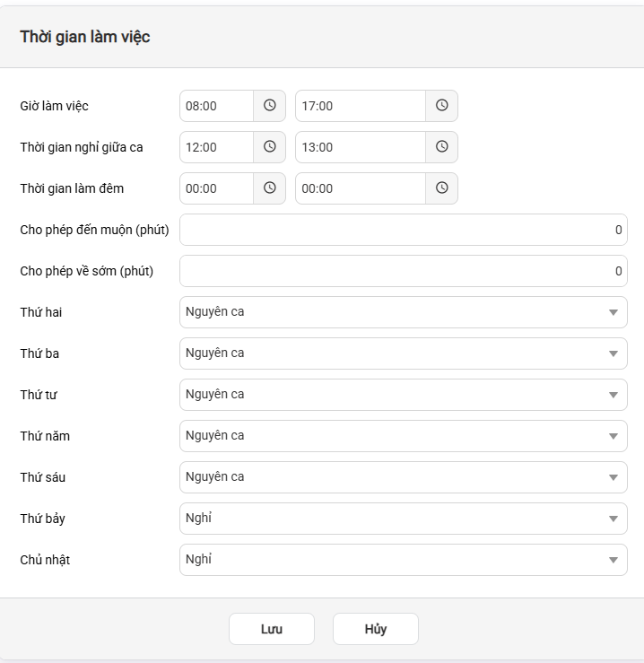Open clock picker for work end time 17:00
The width and height of the screenshot is (644, 663).
click(441, 106)
